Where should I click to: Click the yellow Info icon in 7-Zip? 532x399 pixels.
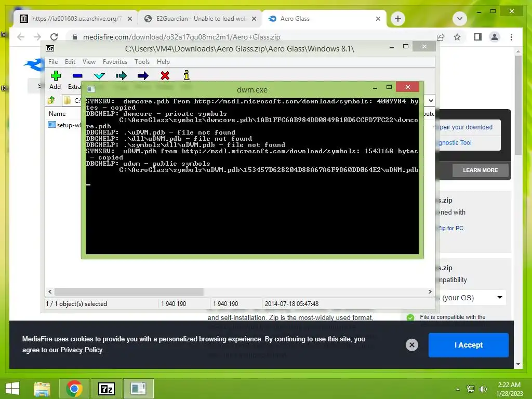pos(187,75)
